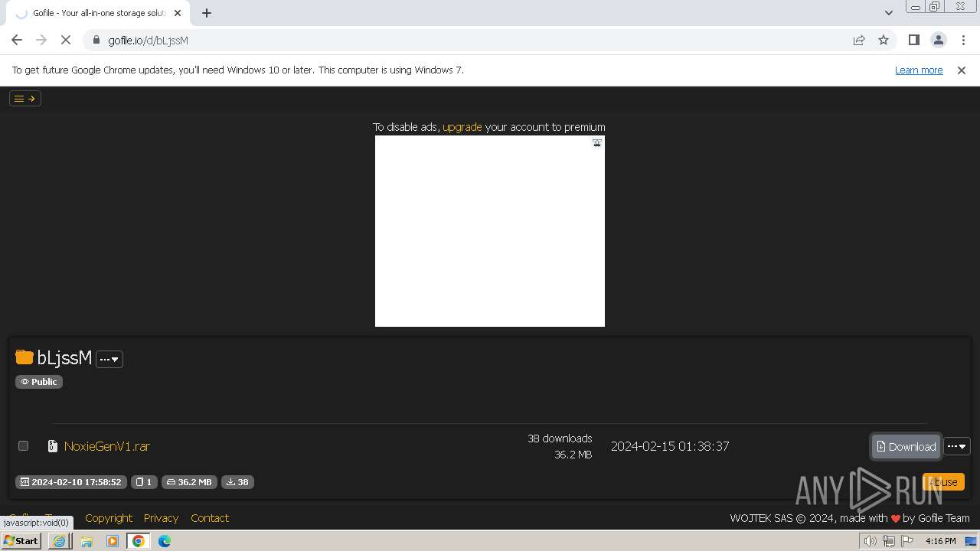This screenshot has height=551, width=980.
Task: Open the volume speaker tray icon
Action: click(x=870, y=541)
